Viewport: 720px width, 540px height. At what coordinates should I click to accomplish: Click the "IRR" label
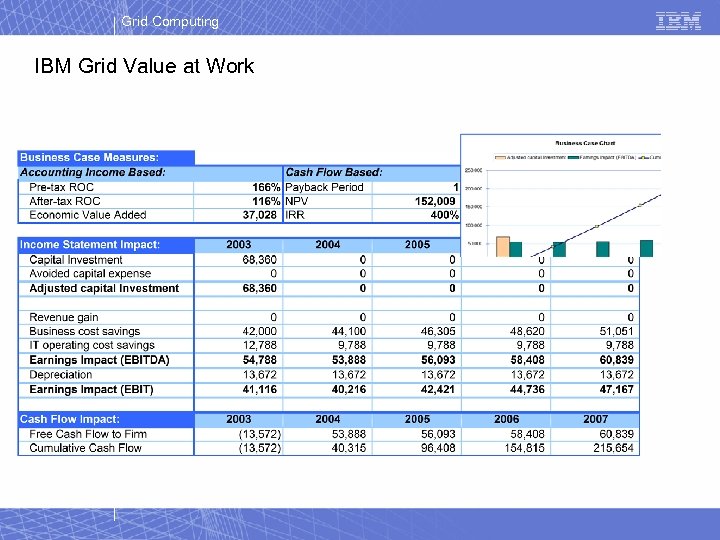click(295, 215)
